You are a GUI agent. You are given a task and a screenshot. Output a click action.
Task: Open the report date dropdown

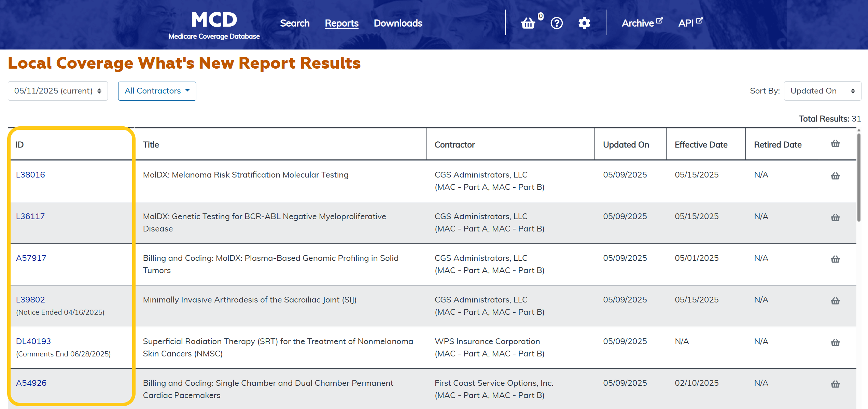tap(58, 91)
